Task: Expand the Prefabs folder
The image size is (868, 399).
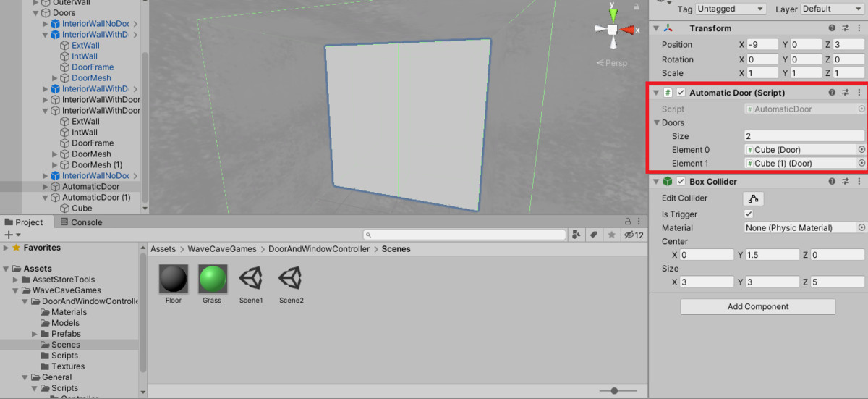Action: (35, 334)
